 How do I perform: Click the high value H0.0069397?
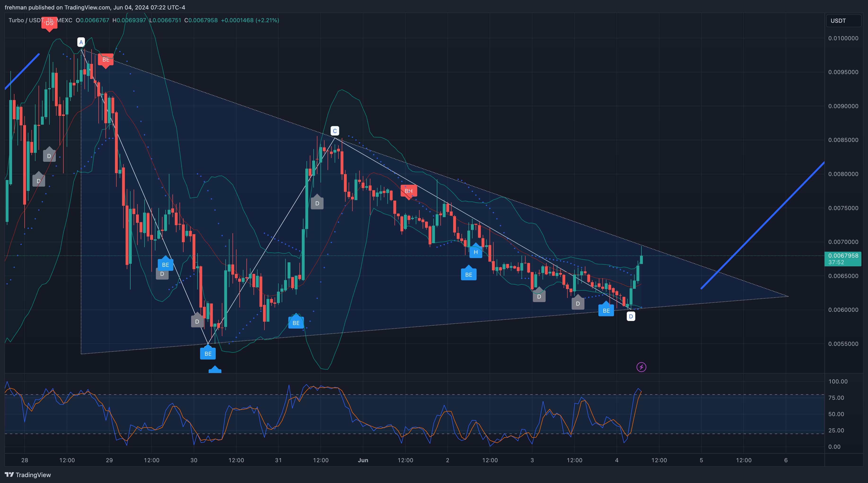click(129, 20)
